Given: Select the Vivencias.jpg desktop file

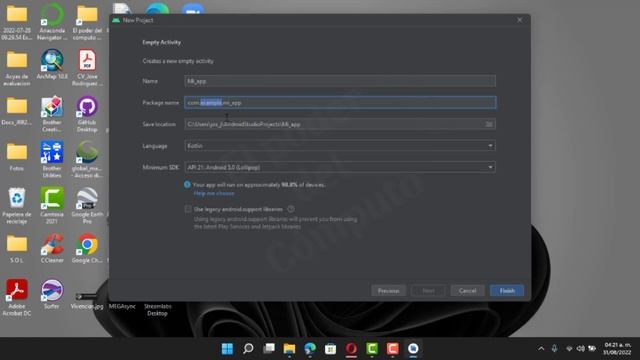Looking at the screenshot, I should pyautogui.click(x=87, y=300).
